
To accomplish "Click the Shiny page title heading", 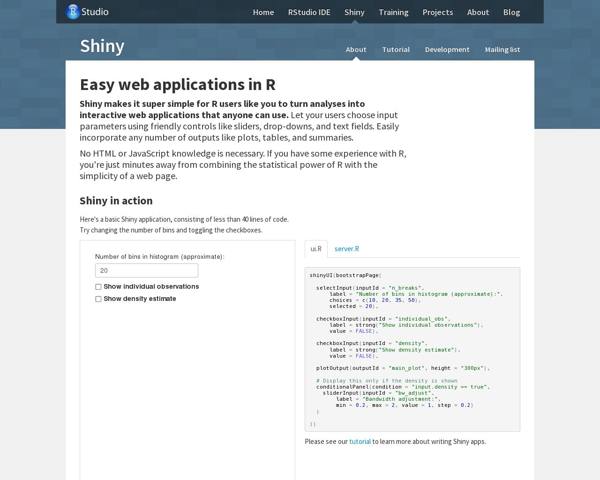I will click(x=102, y=46).
